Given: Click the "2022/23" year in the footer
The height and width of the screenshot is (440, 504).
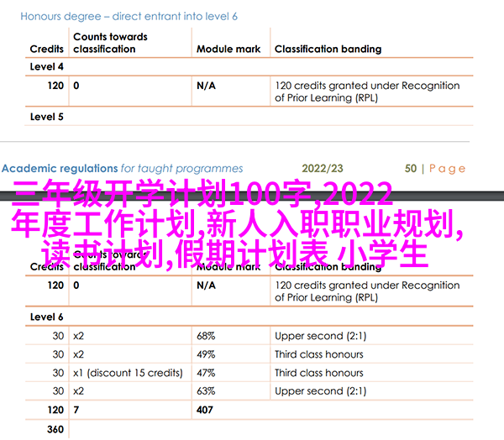Looking at the screenshot, I should [x=323, y=168].
